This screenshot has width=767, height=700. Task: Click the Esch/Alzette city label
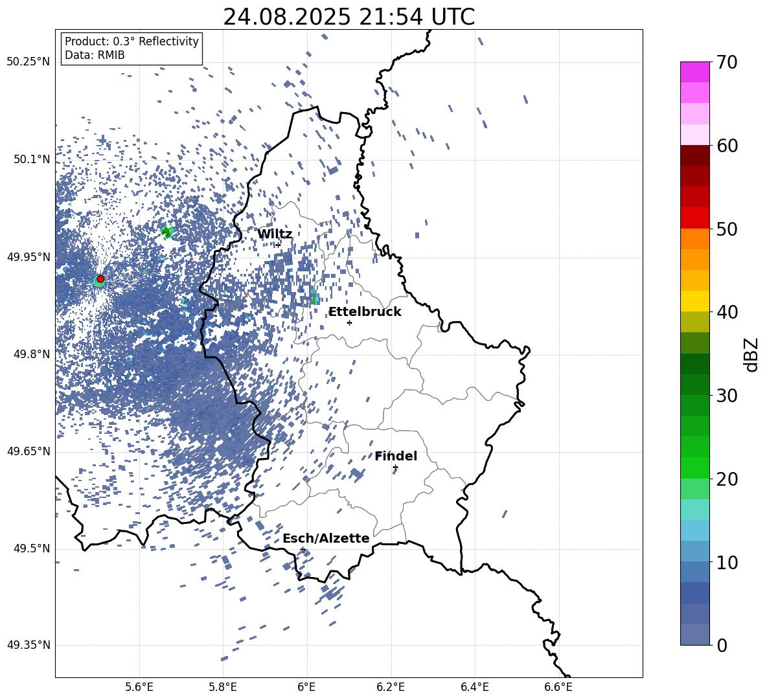click(326, 539)
